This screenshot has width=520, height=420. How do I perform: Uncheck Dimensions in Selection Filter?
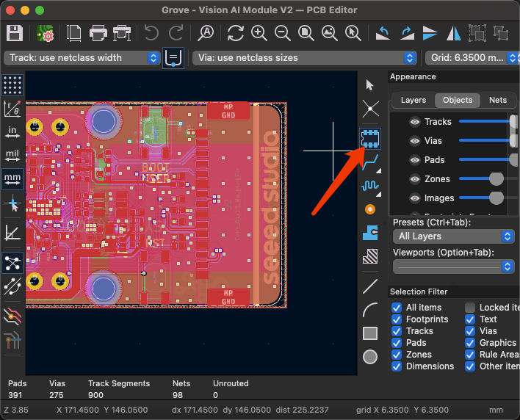[397, 366]
